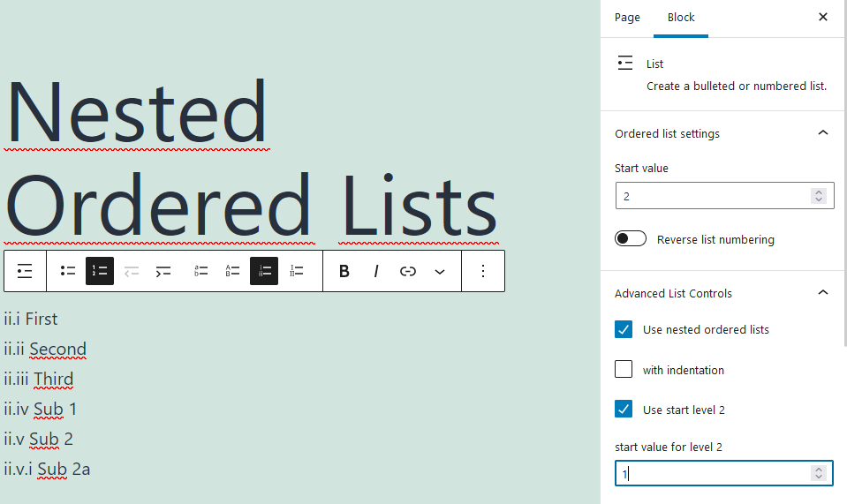
Task: Click list item 'ii.ii Second'
Action: pyautogui.click(x=45, y=350)
